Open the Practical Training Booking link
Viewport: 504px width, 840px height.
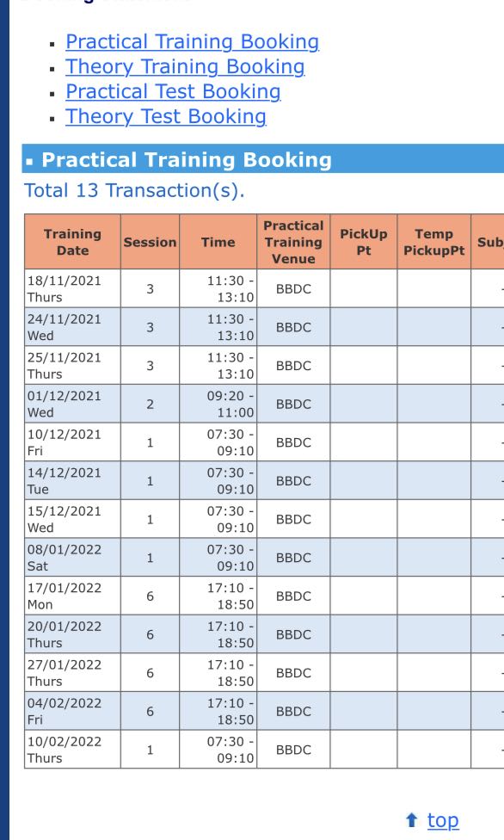pos(193,42)
